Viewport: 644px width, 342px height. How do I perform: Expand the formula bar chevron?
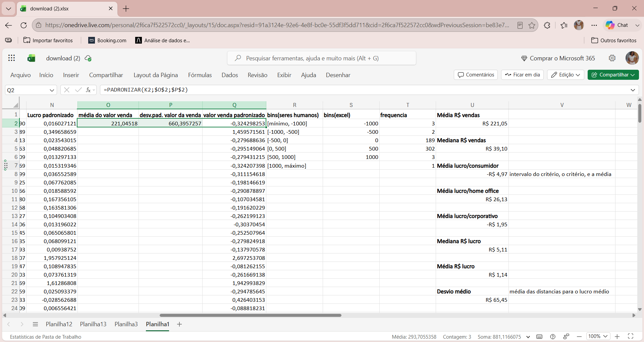click(x=633, y=90)
